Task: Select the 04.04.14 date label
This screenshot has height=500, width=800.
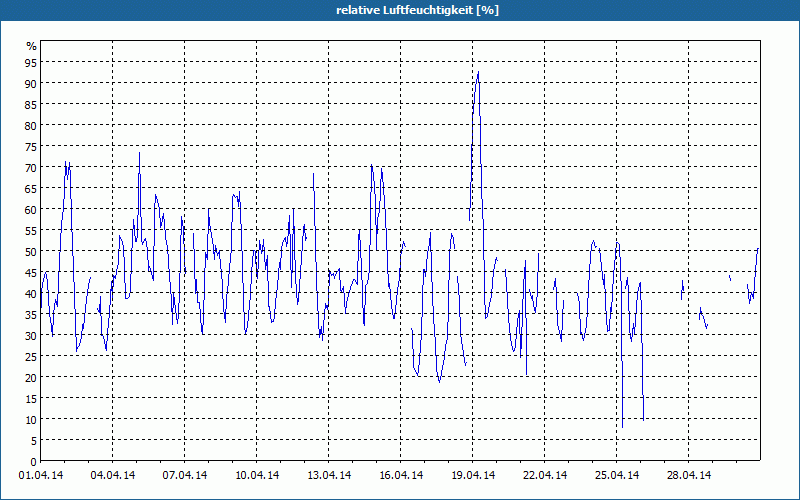Action: (113, 476)
